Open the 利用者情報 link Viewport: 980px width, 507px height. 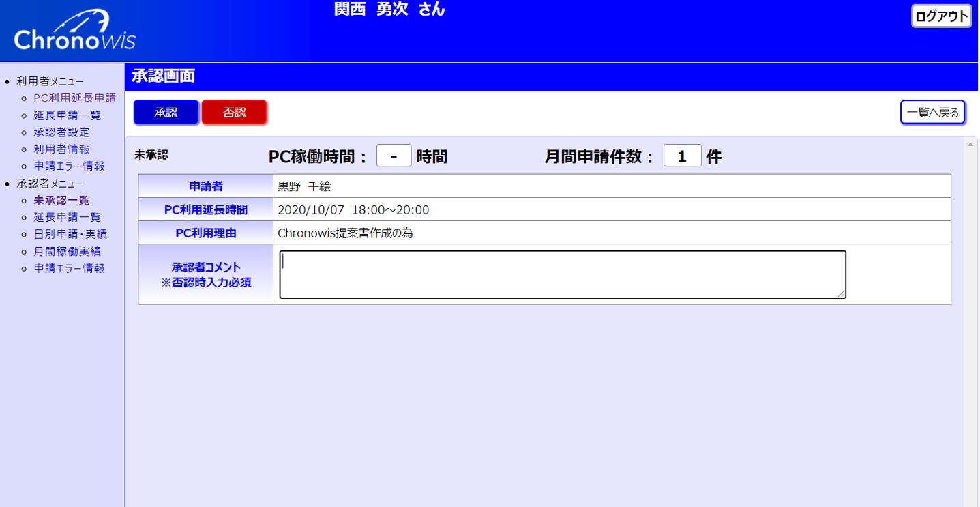pyautogui.click(x=61, y=149)
